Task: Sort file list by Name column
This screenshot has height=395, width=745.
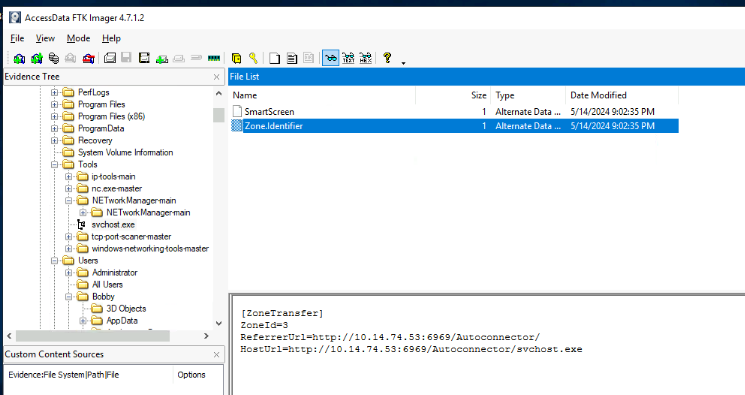Action: click(x=322, y=95)
